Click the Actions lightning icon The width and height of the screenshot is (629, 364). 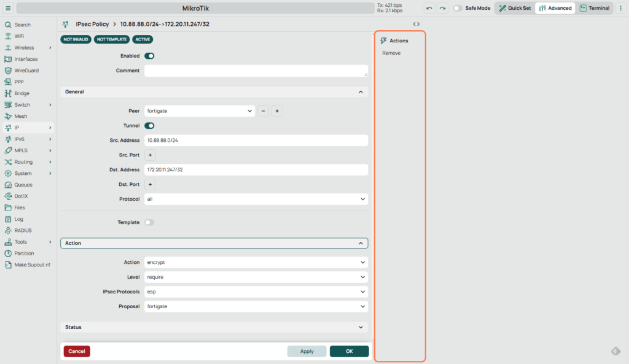tap(383, 41)
